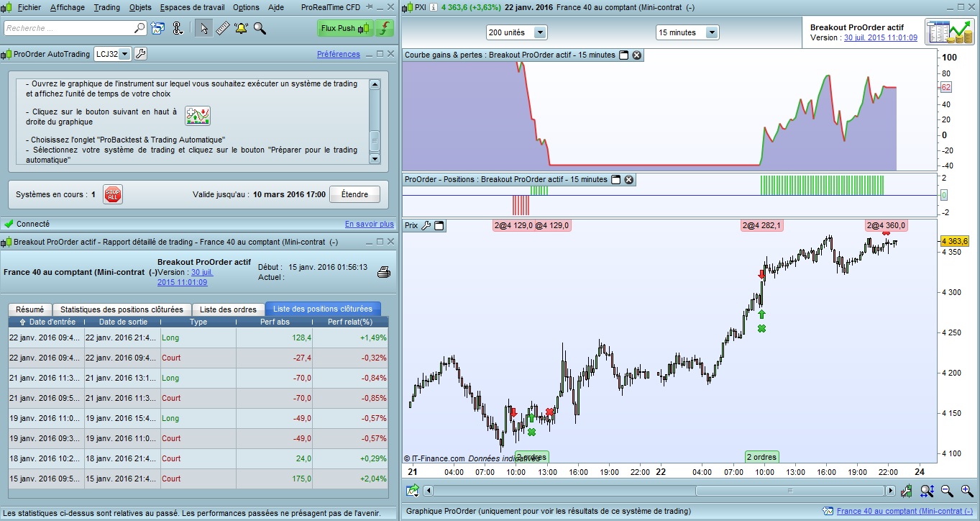980x521 pixels.
Task: Click the 128,4 Perf abs cell
Action: 275,337
